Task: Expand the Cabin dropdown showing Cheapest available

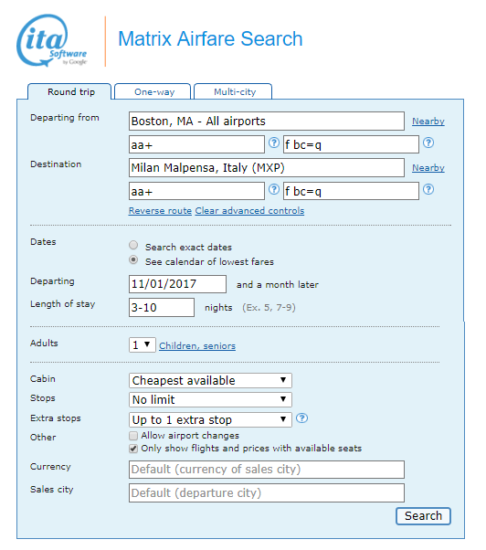Action: click(210, 381)
